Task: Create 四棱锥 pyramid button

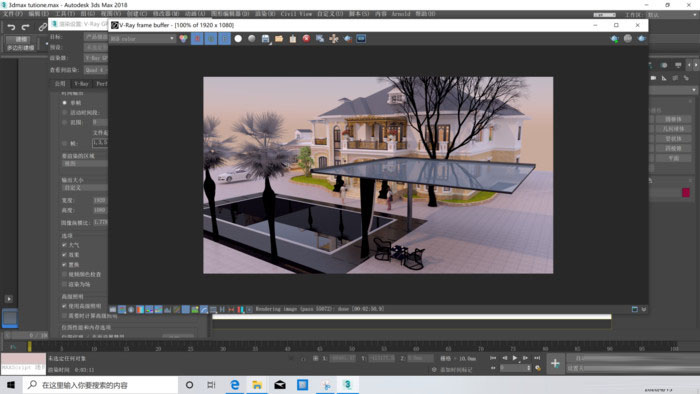Action: [673, 149]
